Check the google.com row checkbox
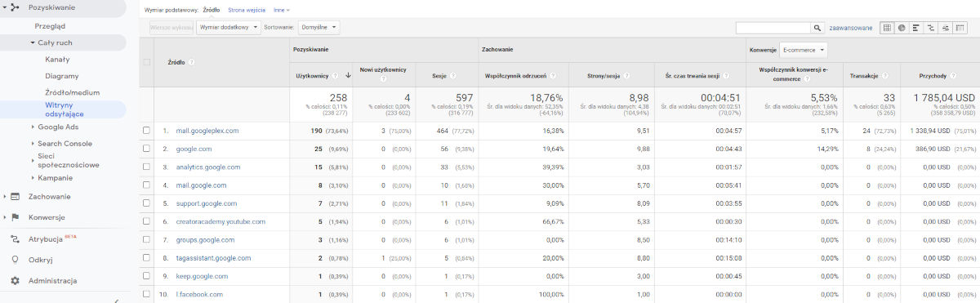 click(147, 149)
